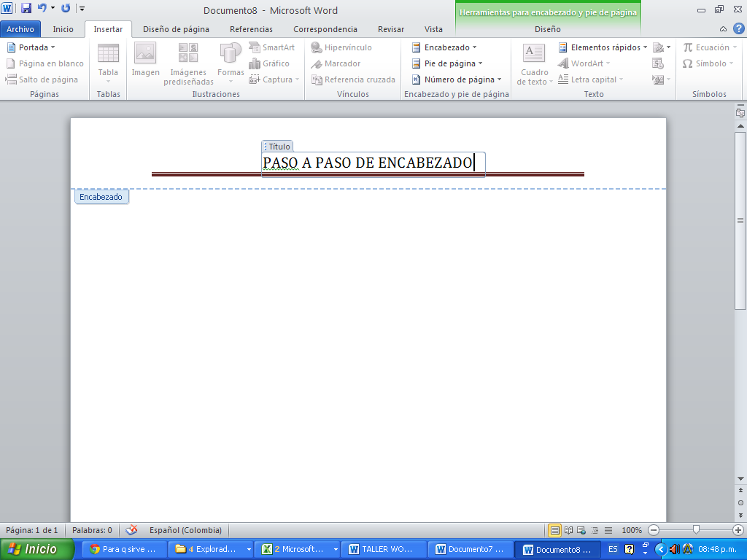Click Referencia cruzada button
Screen dimensions: 747x560
(353, 79)
